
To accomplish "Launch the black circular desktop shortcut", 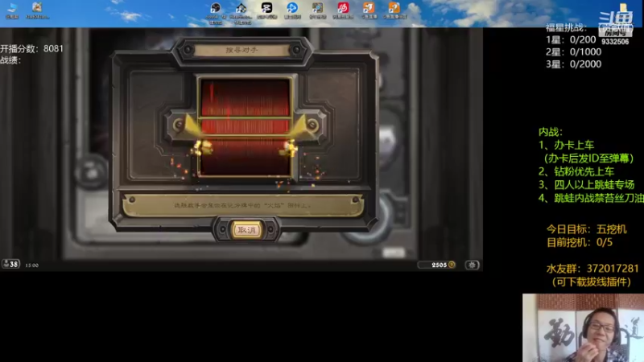I will pos(216,12).
